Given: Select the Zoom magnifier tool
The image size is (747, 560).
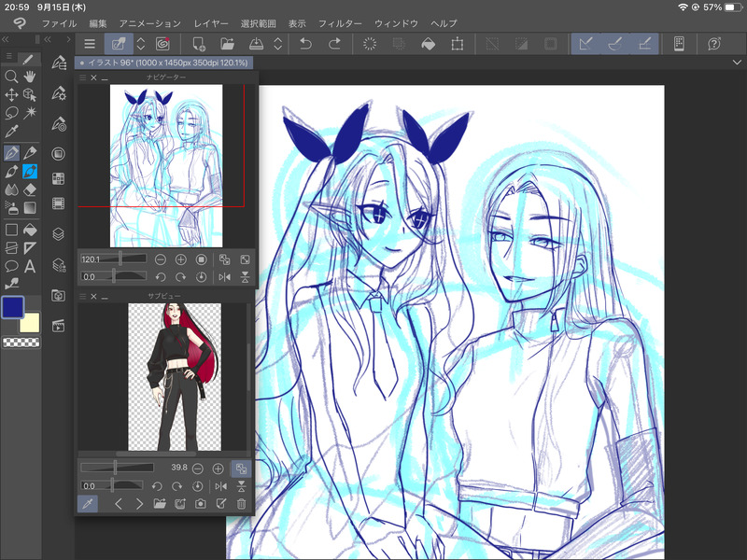Looking at the screenshot, I should tap(11, 77).
